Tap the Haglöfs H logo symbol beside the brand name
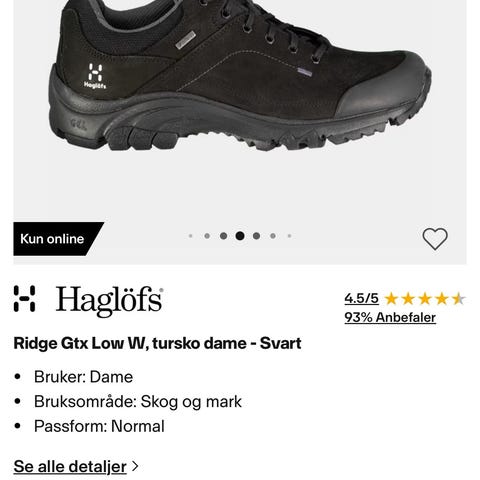480x480 pixels. pyautogui.click(x=24, y=299)
